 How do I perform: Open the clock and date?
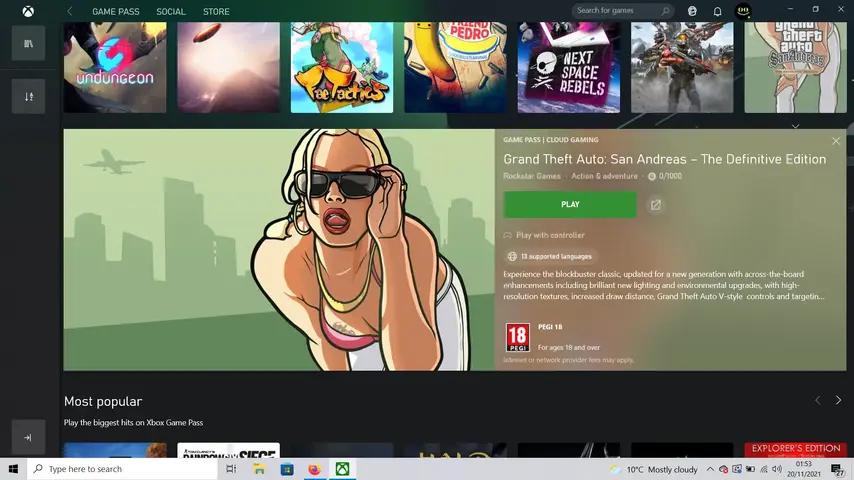(x=803, y=469)
